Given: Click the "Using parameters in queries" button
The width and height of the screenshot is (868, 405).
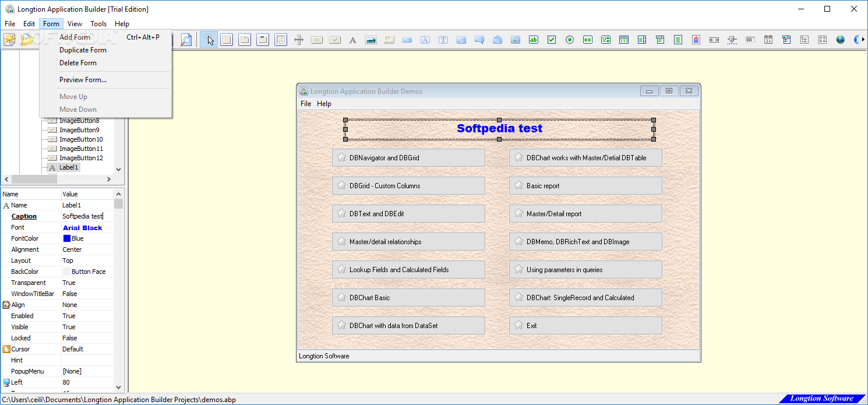Looking at the screenshot, I should click(585, 269).
